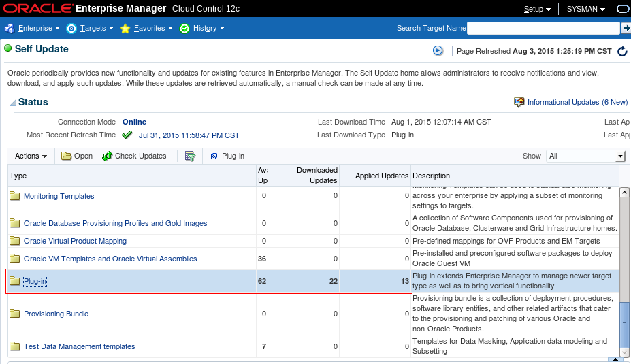Click the Open folder icon in toolbar
Viewport: 631px width, 364px height.
pyautogui.click(x=66, y=156)
